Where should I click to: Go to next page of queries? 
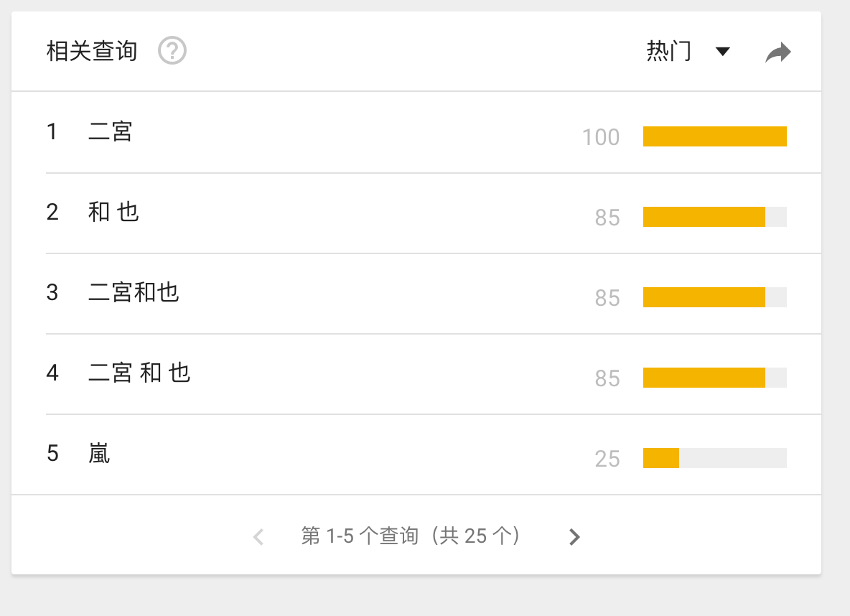coord(574,537)
